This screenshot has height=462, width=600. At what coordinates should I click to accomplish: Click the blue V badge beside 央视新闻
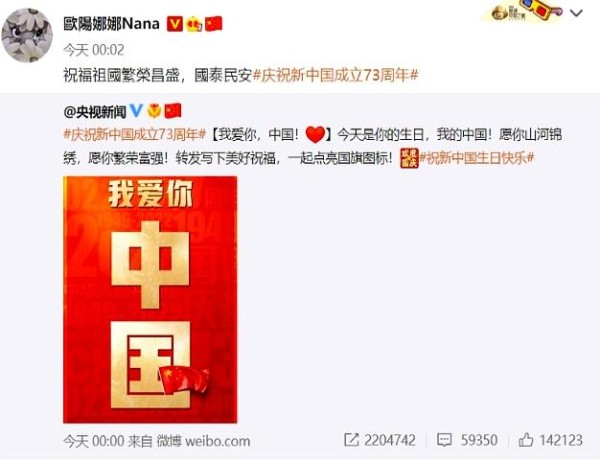tap(136, 111)
